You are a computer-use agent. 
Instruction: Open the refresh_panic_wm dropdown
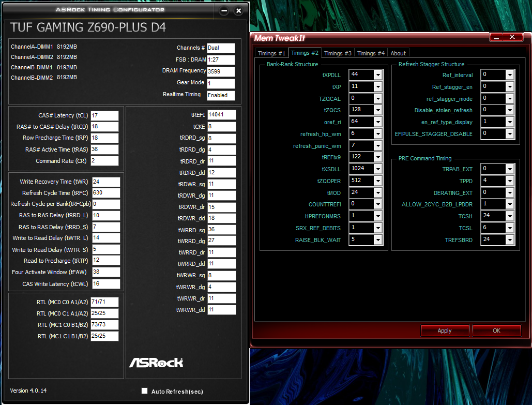[377, 146]
